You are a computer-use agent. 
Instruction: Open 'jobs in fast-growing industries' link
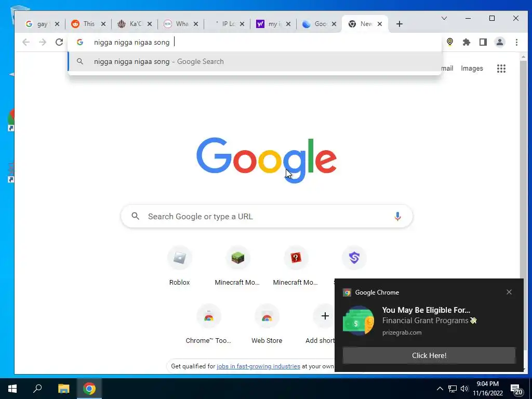click(258, 366)
